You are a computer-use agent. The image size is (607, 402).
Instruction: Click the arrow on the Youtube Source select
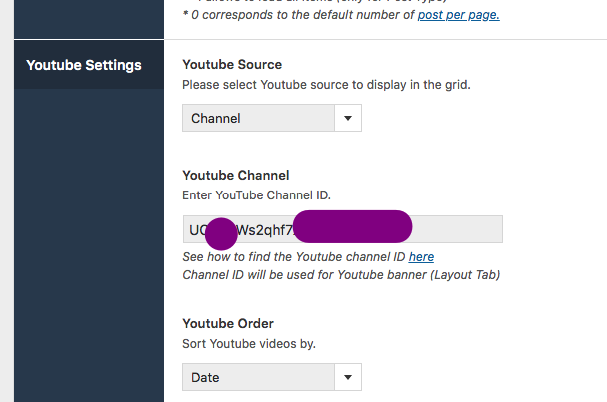tap(348, 118)
